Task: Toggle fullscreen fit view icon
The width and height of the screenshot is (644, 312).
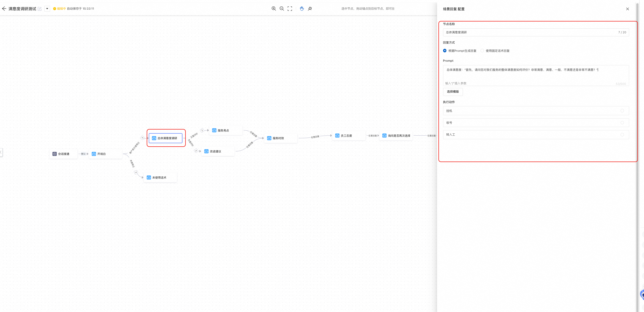Action: [x=290, y=9]
